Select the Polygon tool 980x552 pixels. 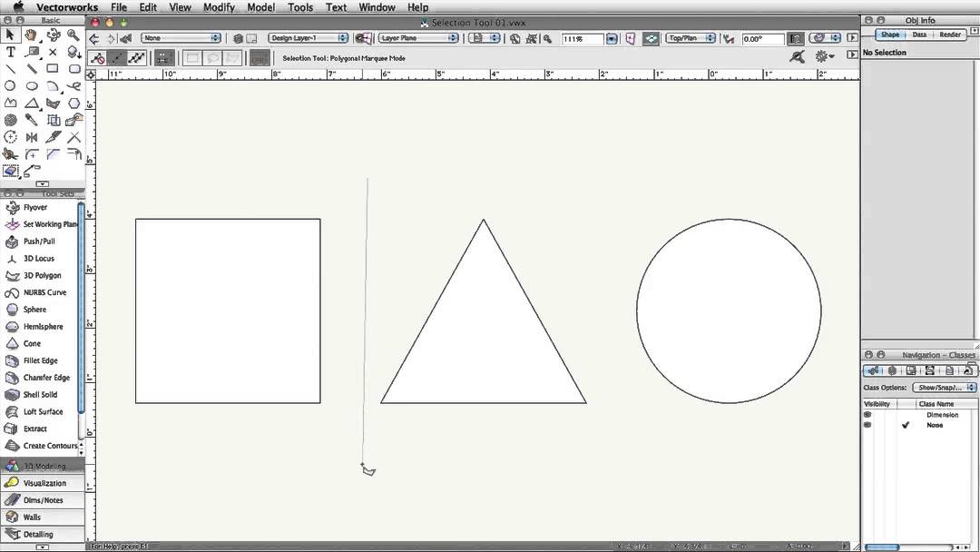10,103
